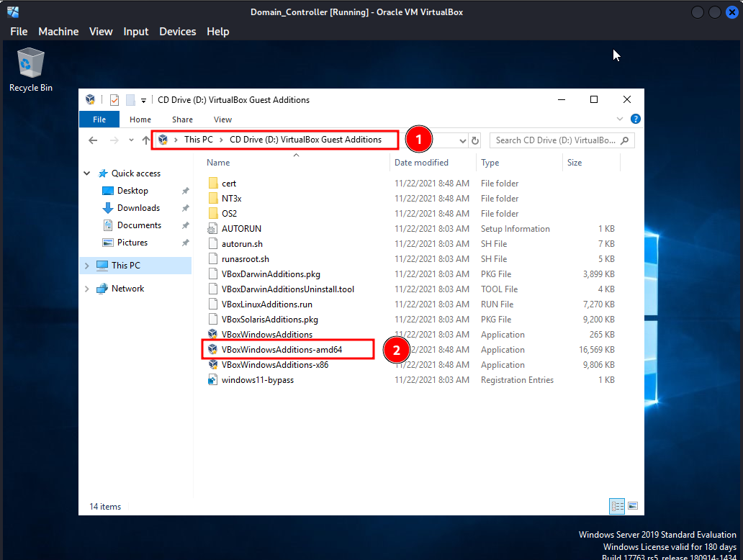Click This PC in the address breadcrumb
The image size is (743, 560).
(x=199, y=140)
